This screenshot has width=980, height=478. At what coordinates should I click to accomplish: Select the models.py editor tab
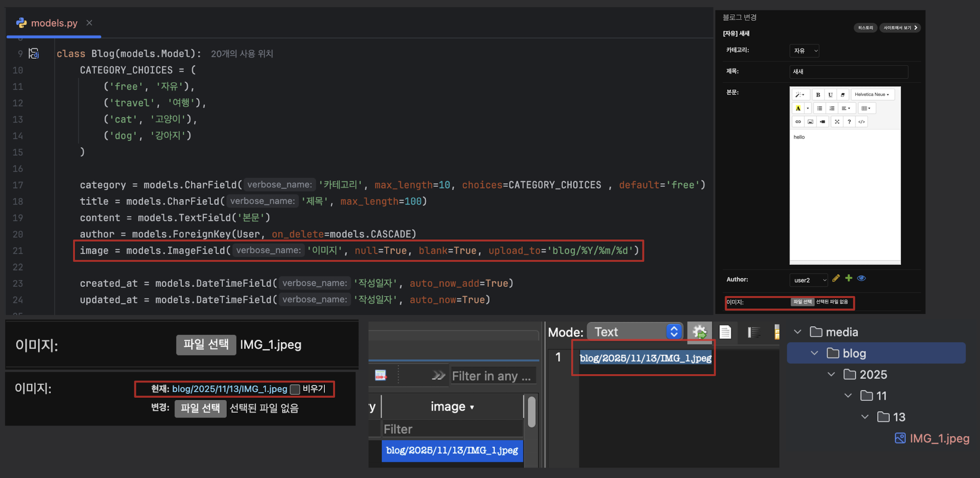click(x=54, y=23)
